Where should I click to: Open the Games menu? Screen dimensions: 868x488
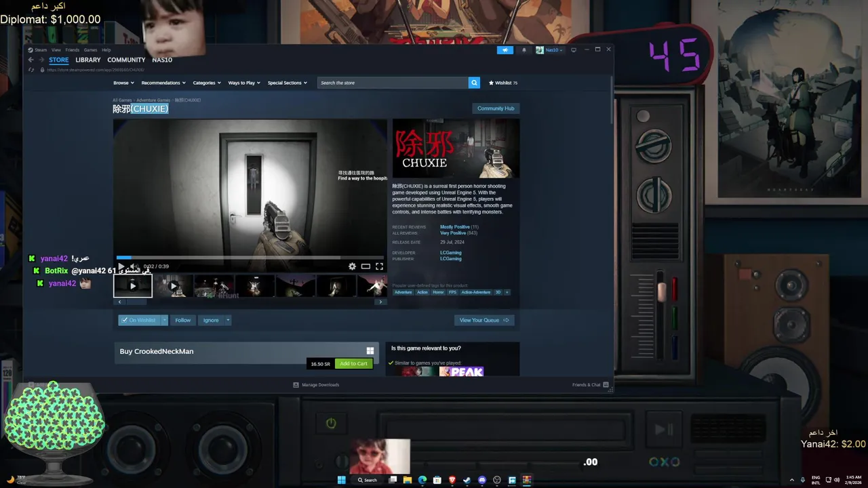90,49
